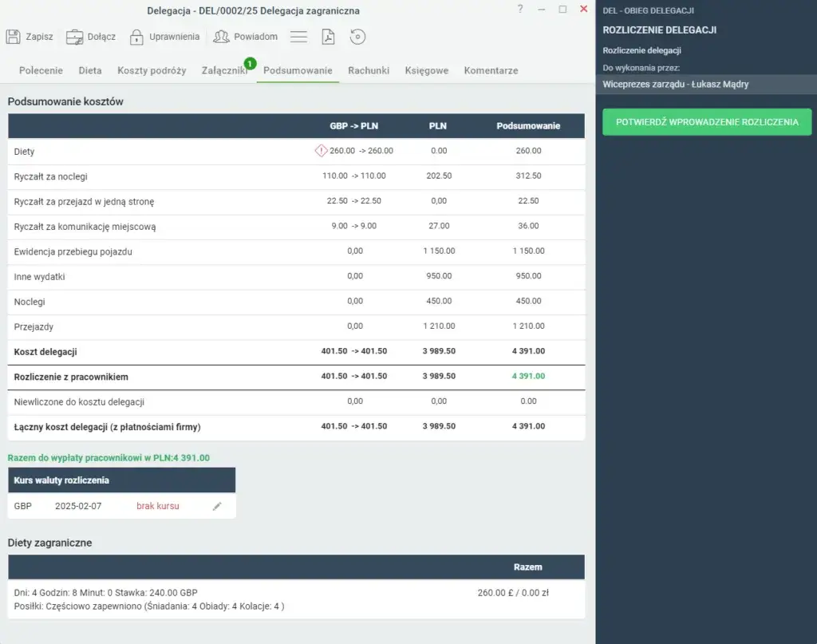Select the Rachunki tab

point(369,70)
